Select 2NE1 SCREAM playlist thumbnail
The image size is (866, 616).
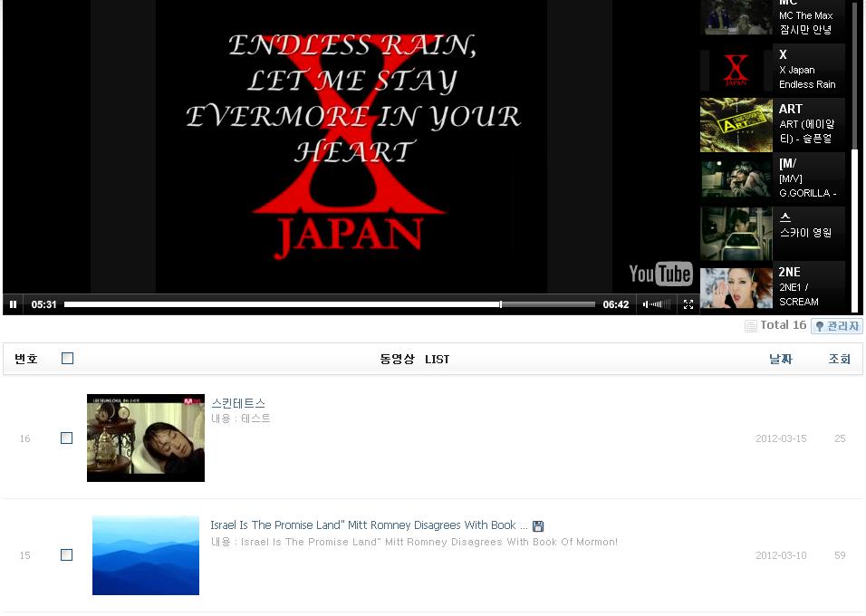point(736,288)
